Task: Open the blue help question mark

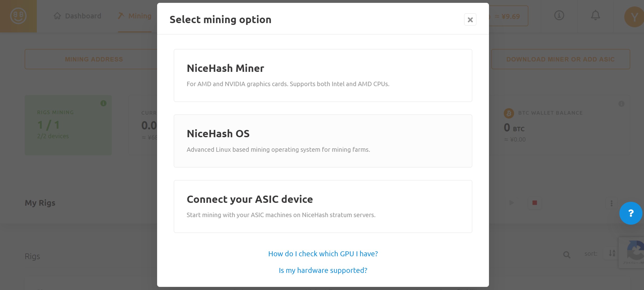Action: tap(631, 213)
